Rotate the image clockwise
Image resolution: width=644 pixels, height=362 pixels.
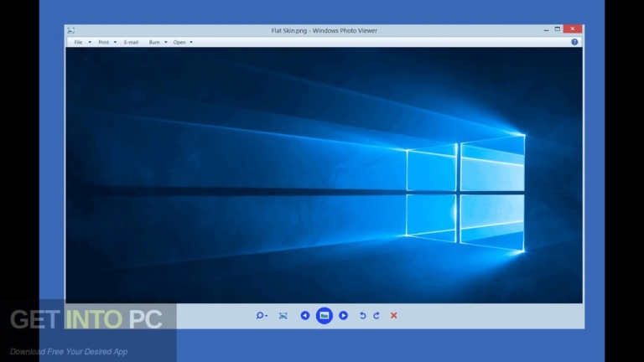377,315
